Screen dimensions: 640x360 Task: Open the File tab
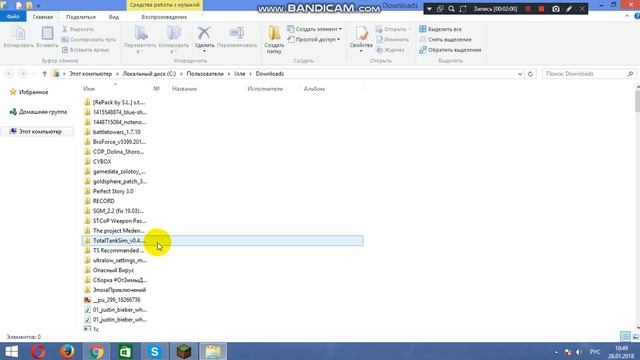(x=13, y=17)
